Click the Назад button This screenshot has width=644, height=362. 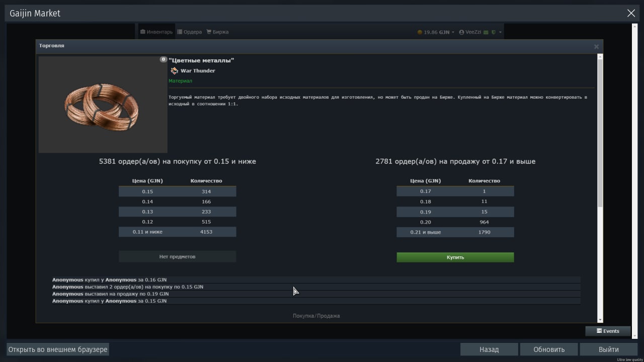(489, 349)
